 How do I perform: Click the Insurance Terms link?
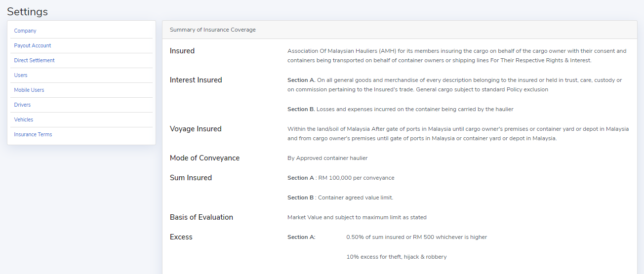[x=33, y=134]
